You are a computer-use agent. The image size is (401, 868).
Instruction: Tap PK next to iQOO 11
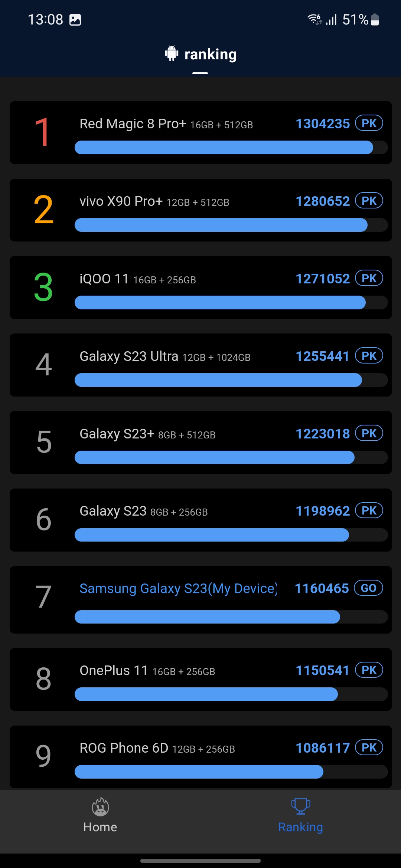click(x=369, y=278)
